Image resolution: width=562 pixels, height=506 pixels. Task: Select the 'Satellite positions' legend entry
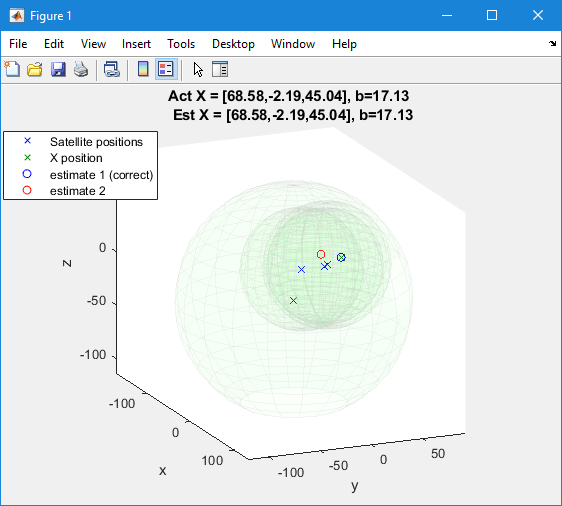click(96, 142)
